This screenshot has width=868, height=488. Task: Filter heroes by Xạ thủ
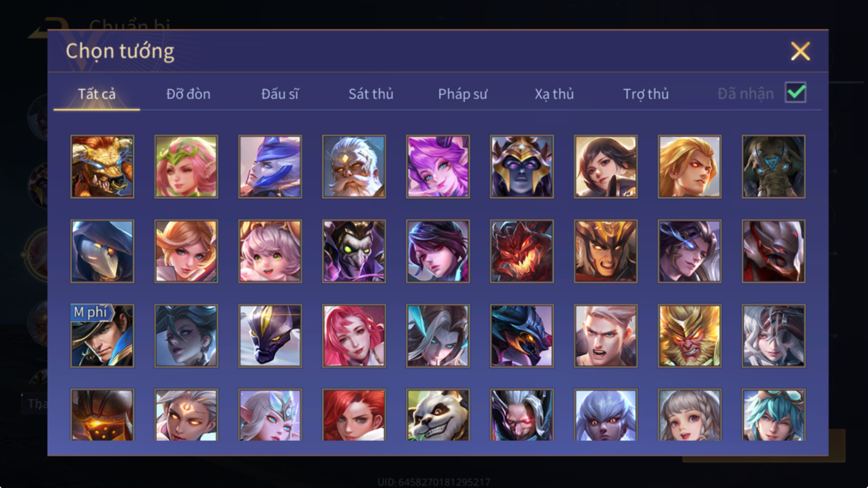pyautogui.click(x=554, y=94)
